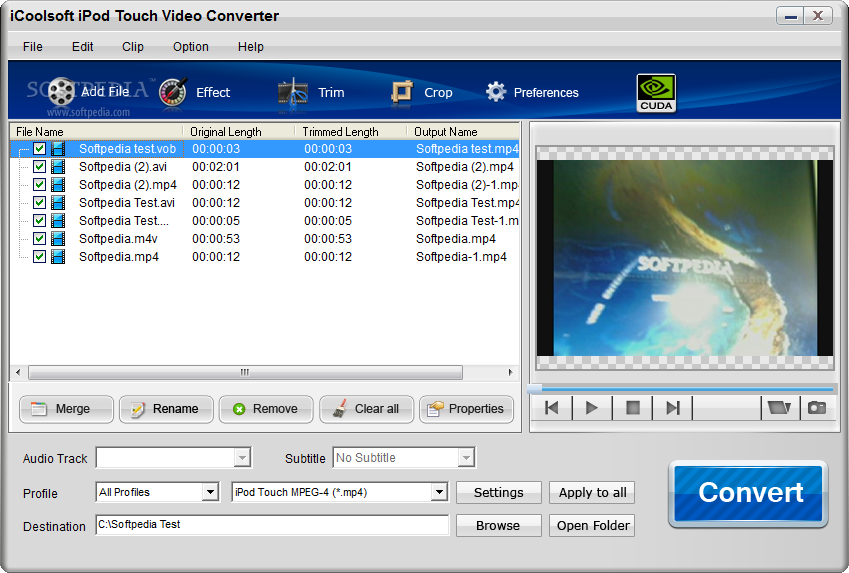This screenshot has height=573, width=849.
Task: Open the Effect tool in toolbar
Action: tap(195, 92)
